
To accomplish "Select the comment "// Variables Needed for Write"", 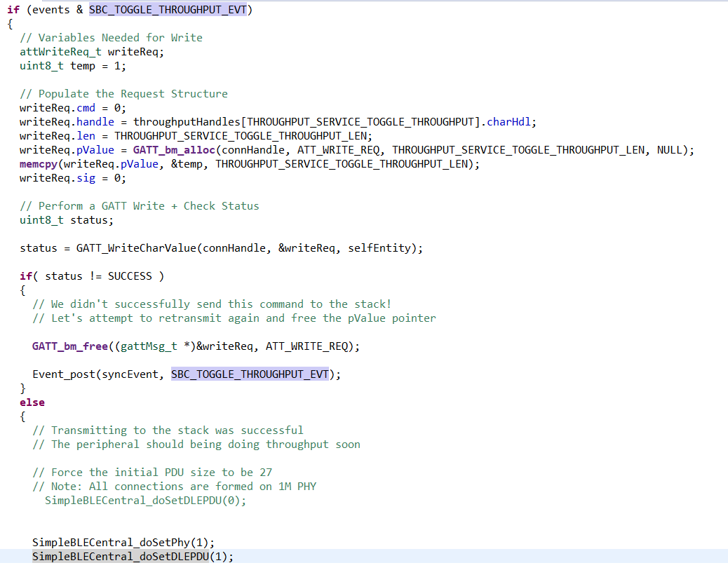I will pyautogui.click(x=111, y=38).
